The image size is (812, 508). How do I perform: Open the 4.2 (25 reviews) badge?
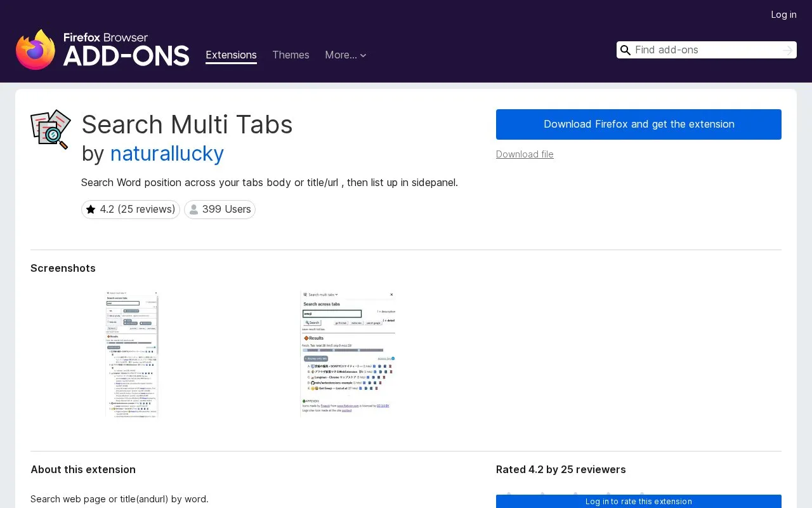[131, 210]
